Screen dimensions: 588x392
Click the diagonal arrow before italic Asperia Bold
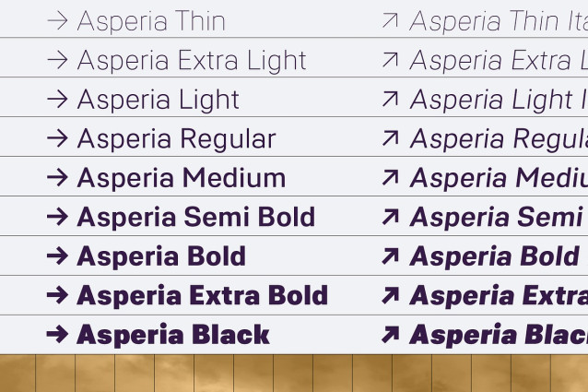point(391,256)
